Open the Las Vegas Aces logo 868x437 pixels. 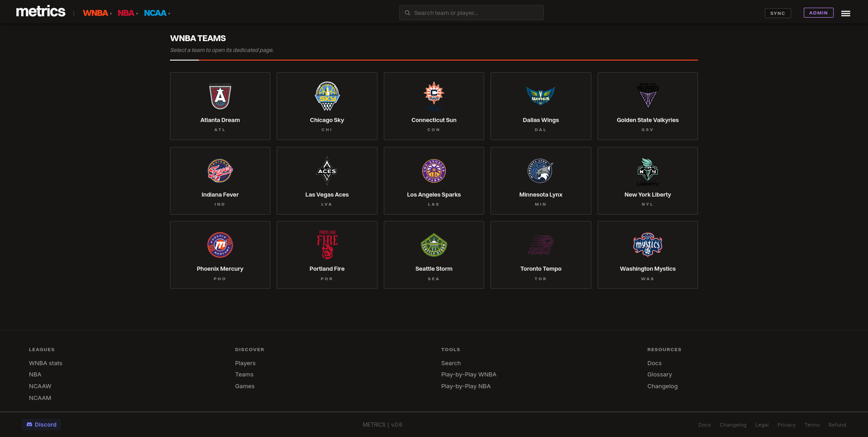[327, 171]
